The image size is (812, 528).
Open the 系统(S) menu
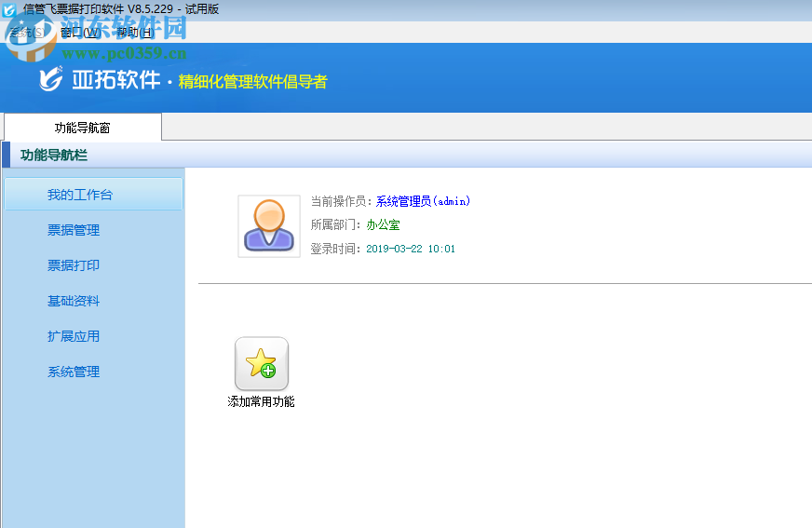click(27, 32)
